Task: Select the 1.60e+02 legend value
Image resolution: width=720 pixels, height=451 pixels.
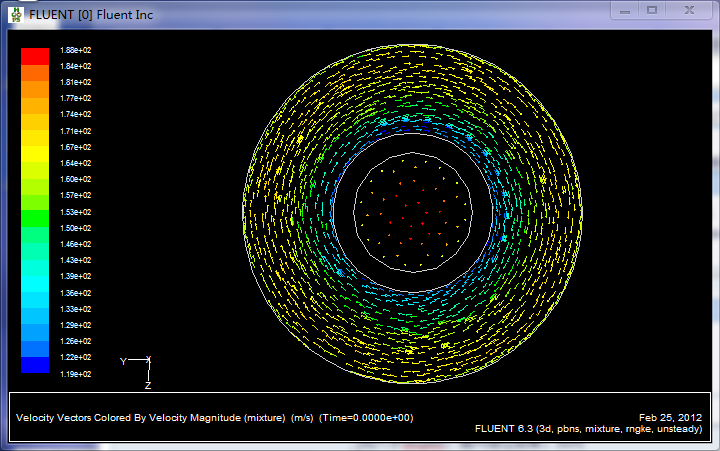Action: pos(76,179)
